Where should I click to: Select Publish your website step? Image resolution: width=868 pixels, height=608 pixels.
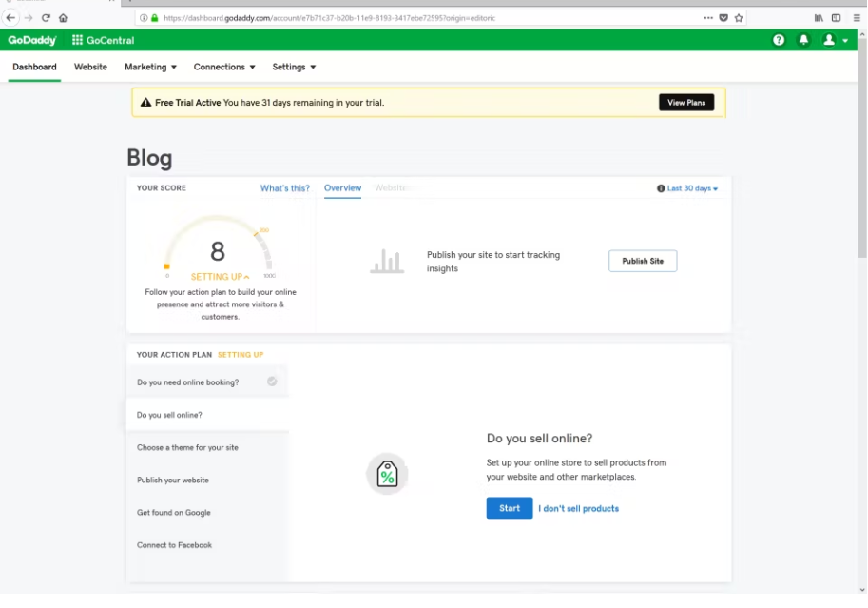[x=207, y=480]
